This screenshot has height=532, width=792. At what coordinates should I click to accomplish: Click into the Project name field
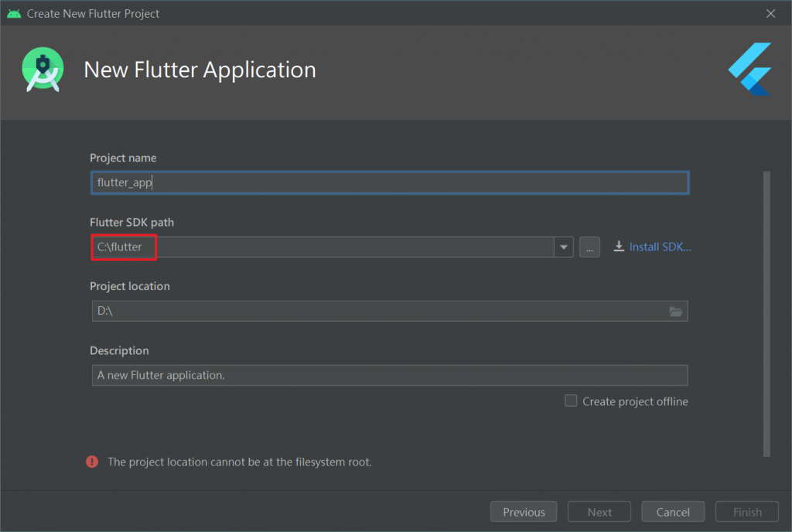coord(390,182)
